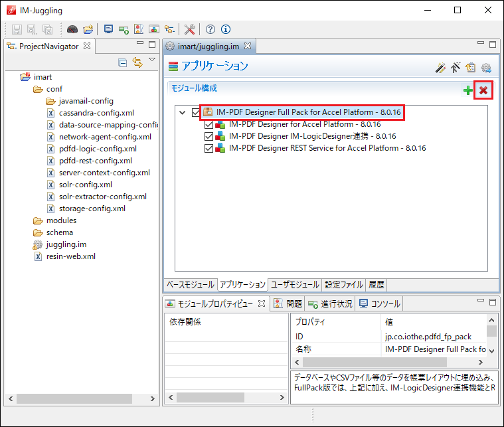
Task: Switch to ユーザモジュール tab
Action: tap(295, 285)
